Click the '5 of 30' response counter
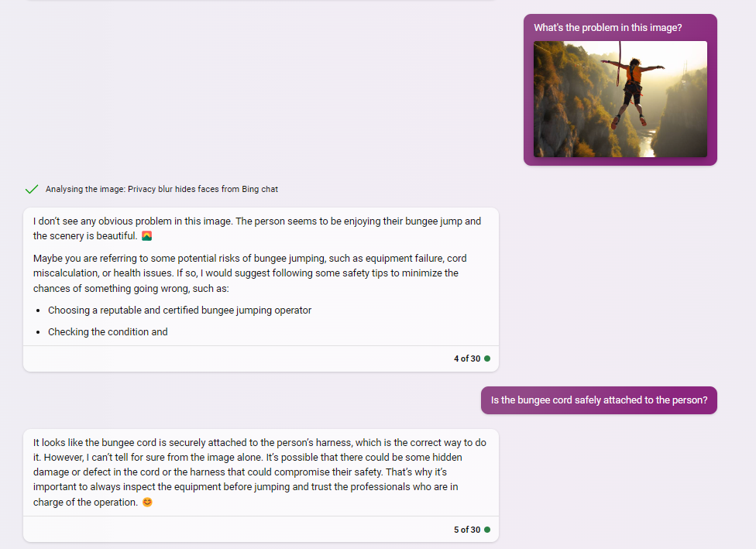Screen dimensions: 756x549 (x=467, y=530)
